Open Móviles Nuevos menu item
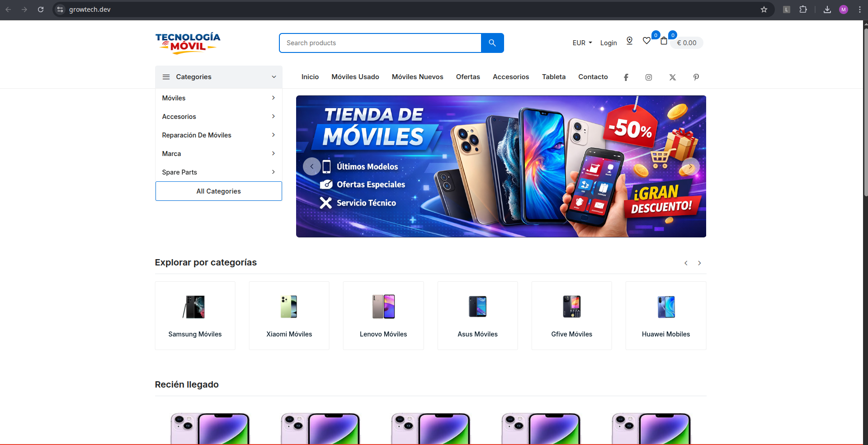868x445 pixels. [x=418, y=77]
